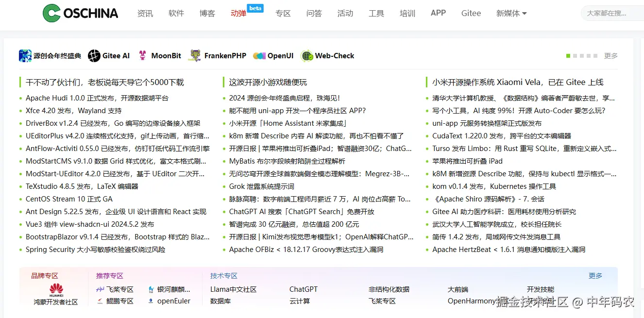This screenshot has width=644, height=318.
Task: Open the Gitee AI logo link
Action: tap(94, 56)
